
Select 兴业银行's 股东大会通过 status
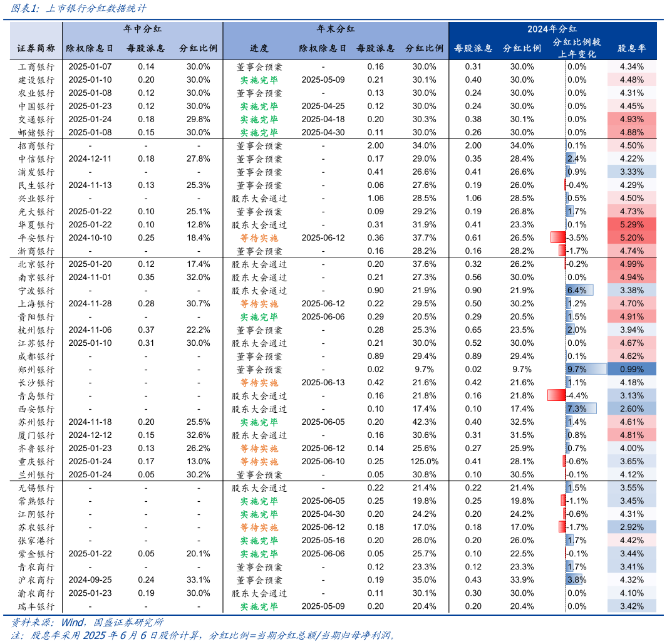(x=259, y=199)
